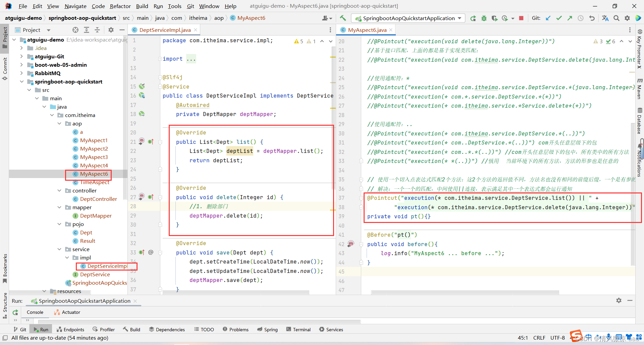Open the Problems tool window
Image resolution: width=644 pixels, height=345 pixels.
point(235,330)
